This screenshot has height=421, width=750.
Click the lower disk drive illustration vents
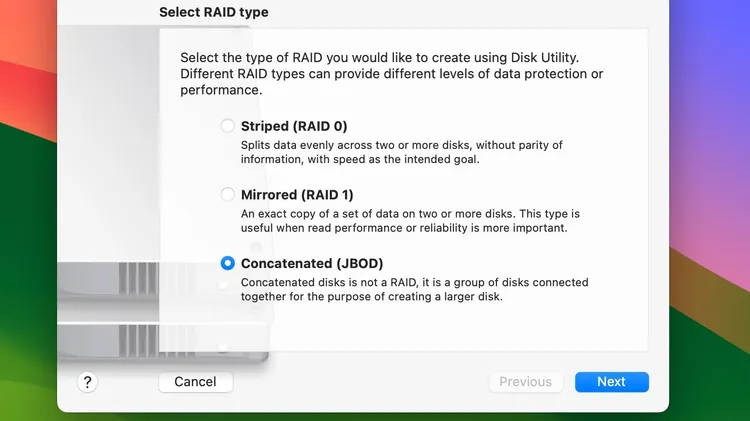click(x=139, y=341)
